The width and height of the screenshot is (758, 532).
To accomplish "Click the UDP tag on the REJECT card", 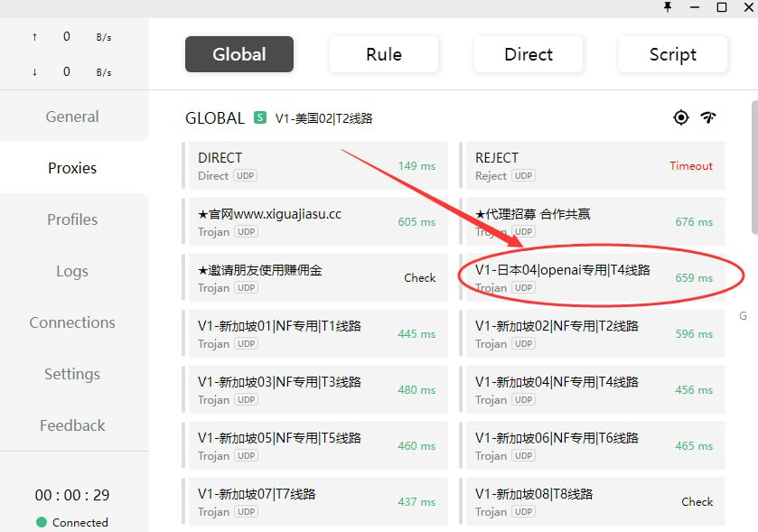I will [x=523, y=175].
